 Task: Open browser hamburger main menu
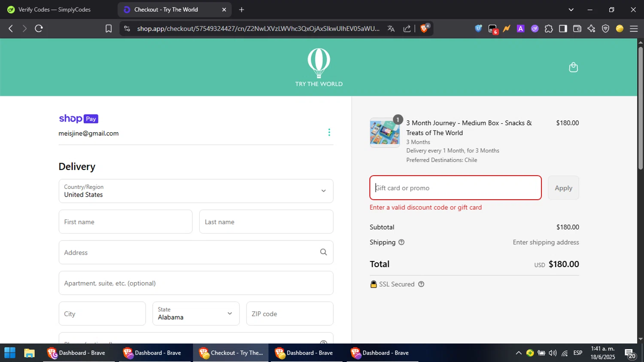(634, 28)
